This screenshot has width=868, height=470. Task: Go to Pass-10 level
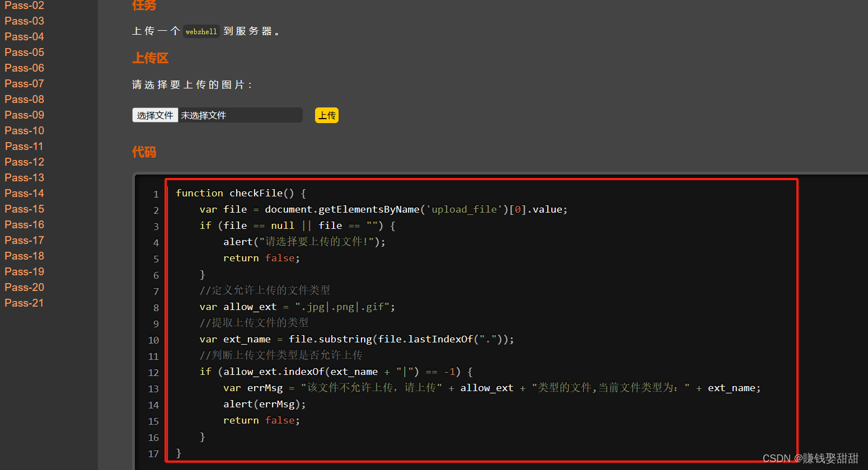[x=25, y=130]
